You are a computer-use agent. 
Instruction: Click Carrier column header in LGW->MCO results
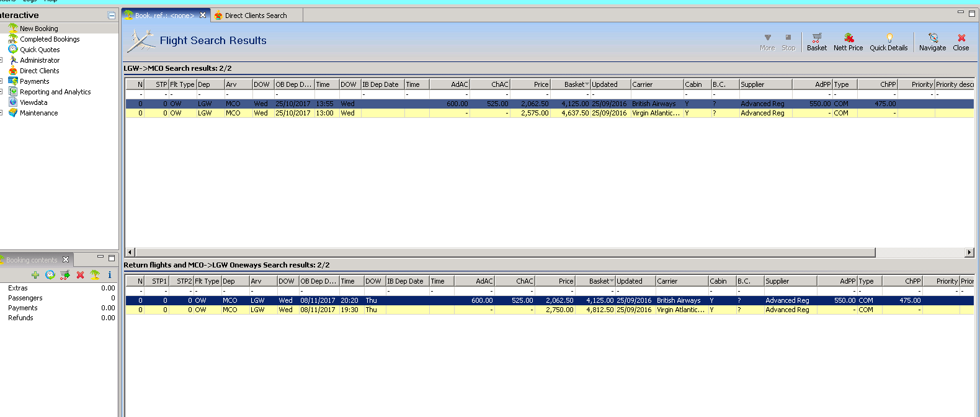(657, 84)
